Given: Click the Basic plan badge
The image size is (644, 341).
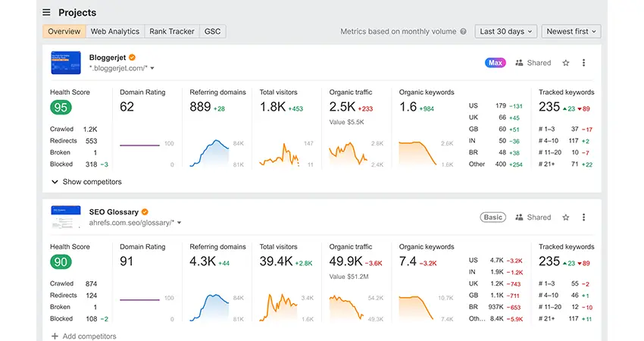Looking at the screenshot, I should [x=493, y=217].
